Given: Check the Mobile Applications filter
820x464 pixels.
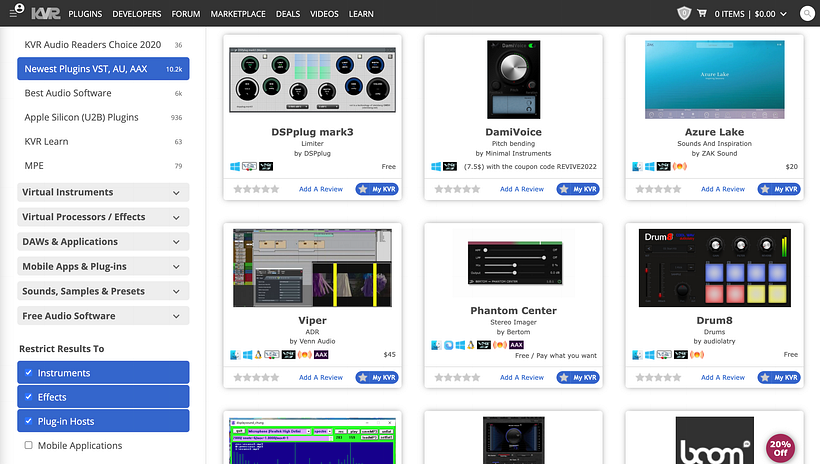Looking at the screenshot, I should (x=28, y=445).
